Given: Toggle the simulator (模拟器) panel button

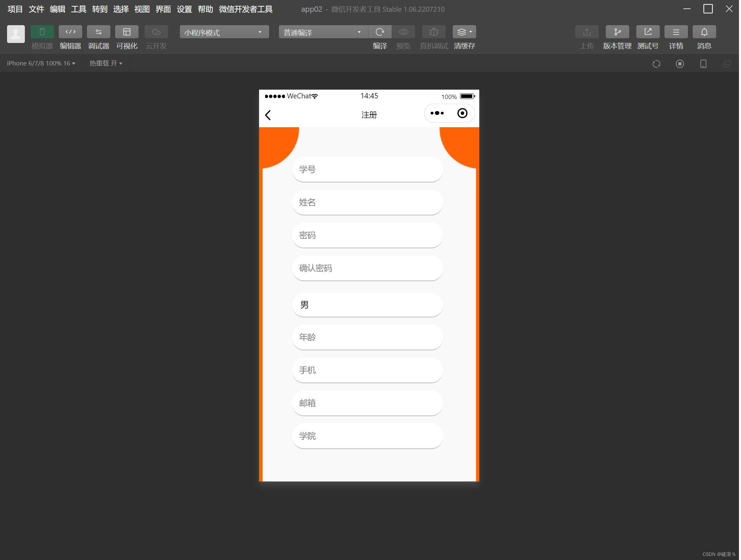Looking at the screenshot, I should tap(42, 32).
